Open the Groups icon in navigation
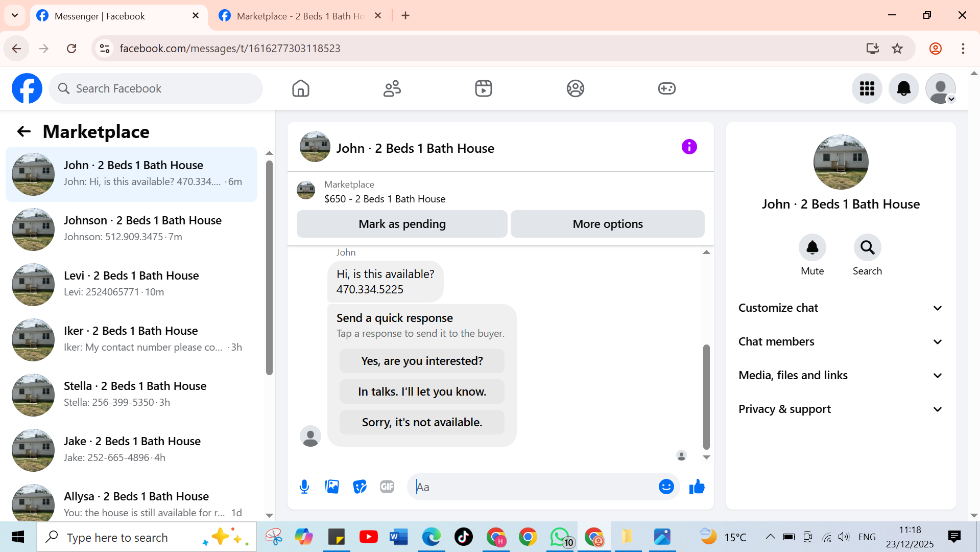Viewport: 980px width, 552px height. [x=576, y=88]
